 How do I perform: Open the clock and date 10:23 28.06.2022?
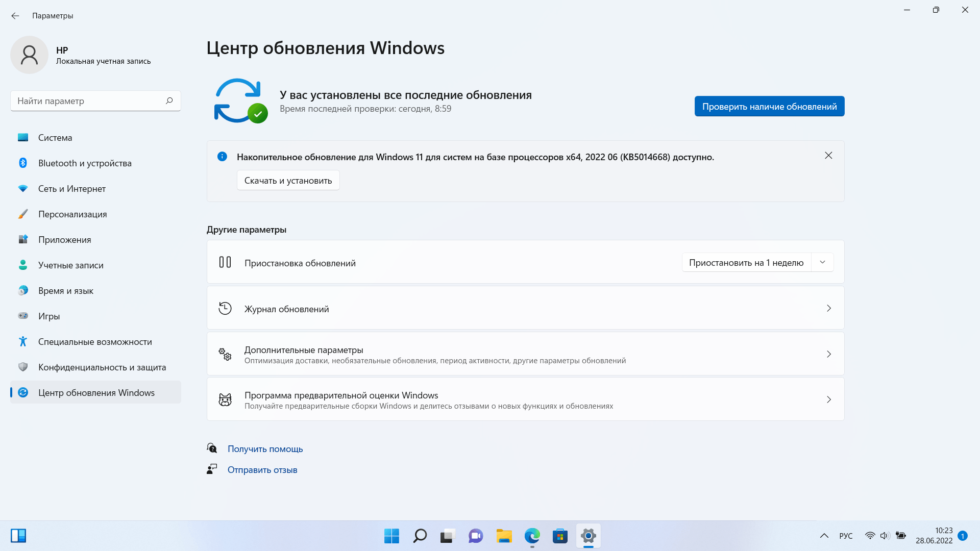coord(934,536)
